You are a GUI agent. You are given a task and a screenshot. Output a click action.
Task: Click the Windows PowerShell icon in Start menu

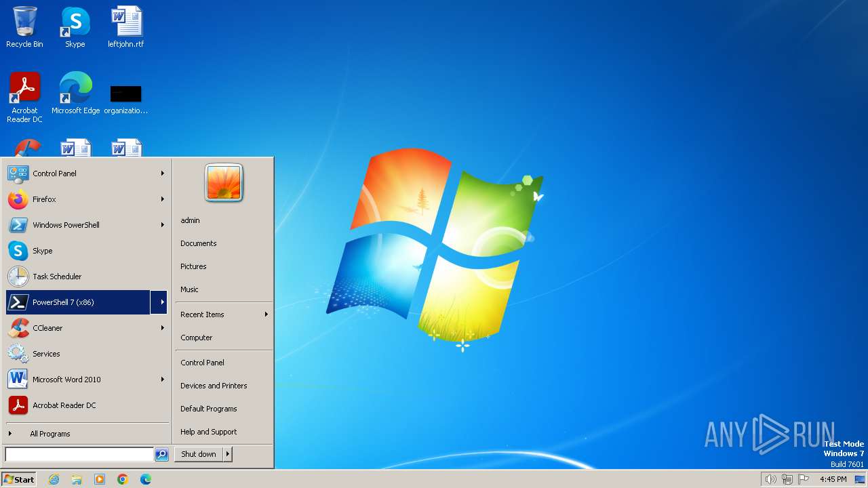click(x=18, y=225)
